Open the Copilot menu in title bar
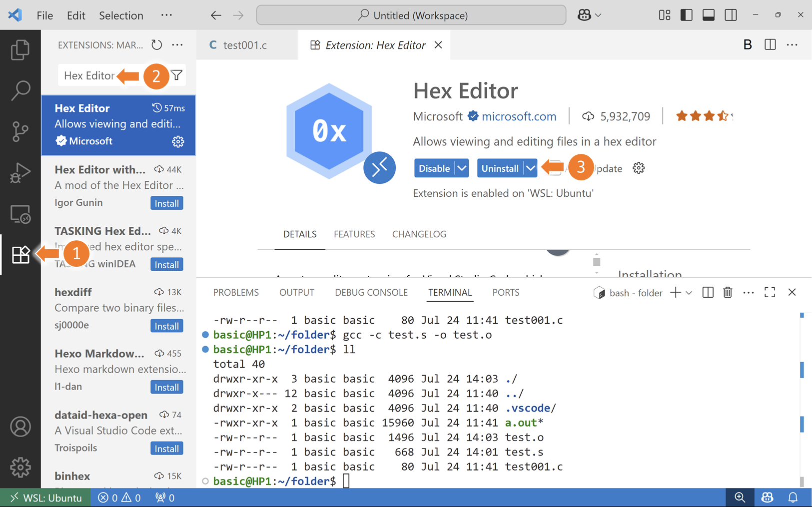Screen dimensions: 812x507 (589, 15)
